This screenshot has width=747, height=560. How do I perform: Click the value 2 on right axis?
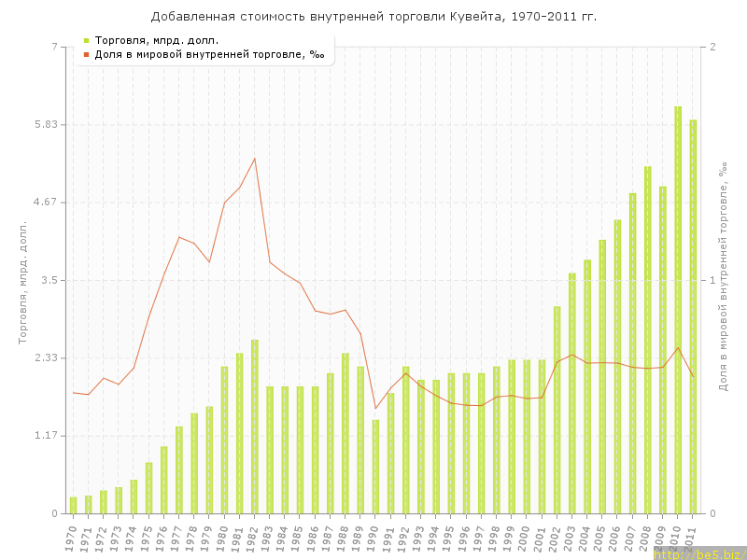[x=713, y=47]
